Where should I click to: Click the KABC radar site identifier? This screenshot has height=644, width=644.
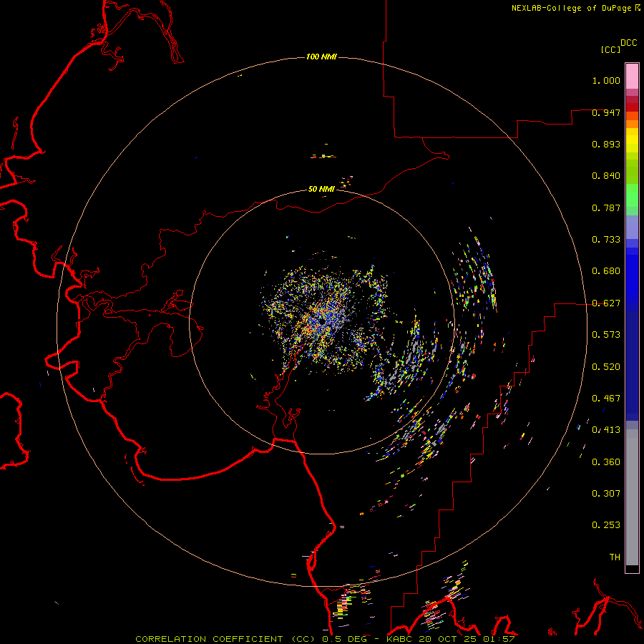tap(401, 639)
